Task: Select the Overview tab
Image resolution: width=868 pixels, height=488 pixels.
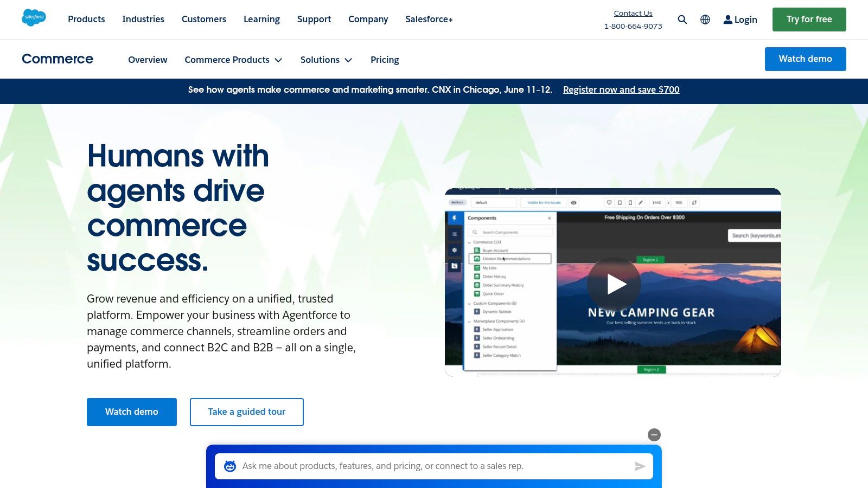Action: pyautogui.click(x=148, y=60)
